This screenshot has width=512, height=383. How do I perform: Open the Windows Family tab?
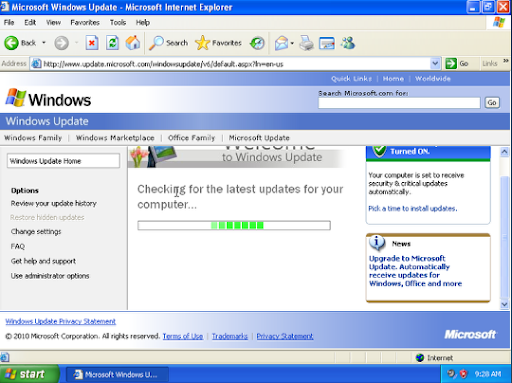33,138
